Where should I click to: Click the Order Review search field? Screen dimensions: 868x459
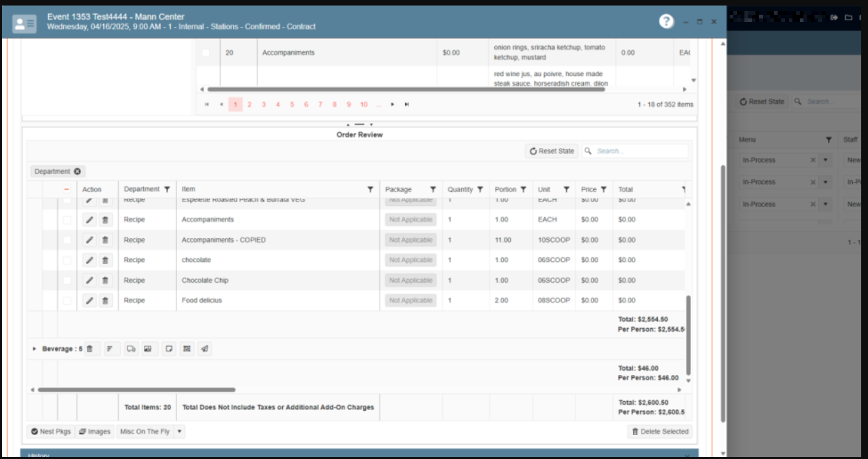[x=639, y=151]
